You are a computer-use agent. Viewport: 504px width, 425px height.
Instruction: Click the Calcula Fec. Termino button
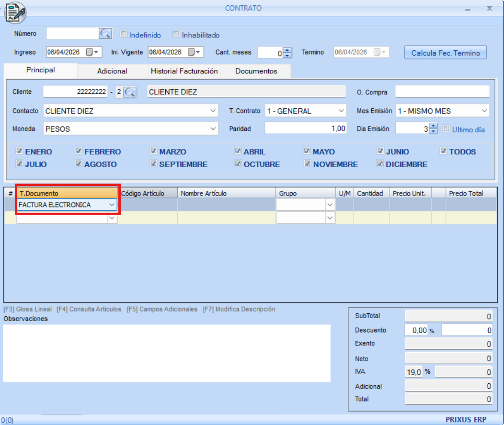click(x=445, y=53)
